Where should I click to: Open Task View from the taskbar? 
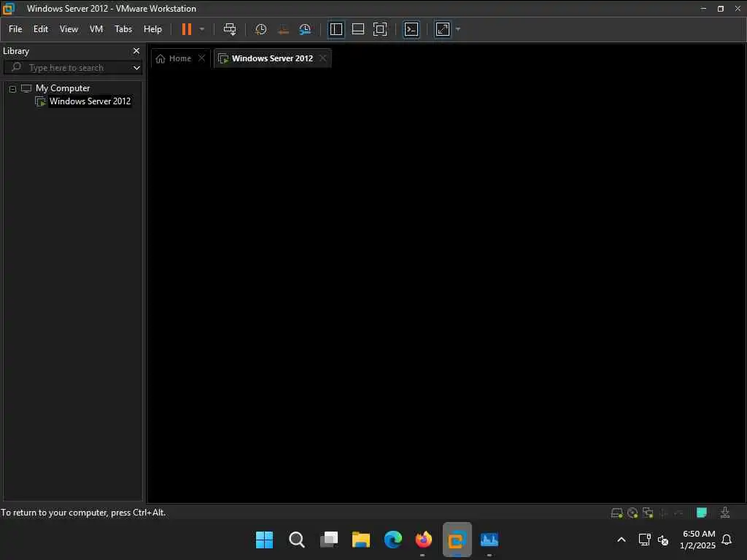(329, 540)
